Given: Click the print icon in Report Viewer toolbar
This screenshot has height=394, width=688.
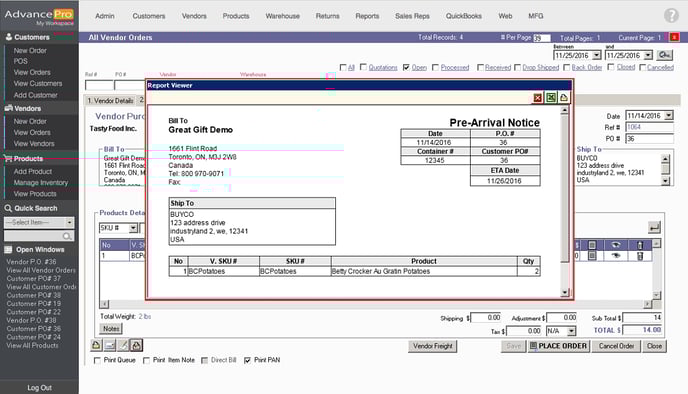Looking at the screenshot, I should [x=564, y=97].
